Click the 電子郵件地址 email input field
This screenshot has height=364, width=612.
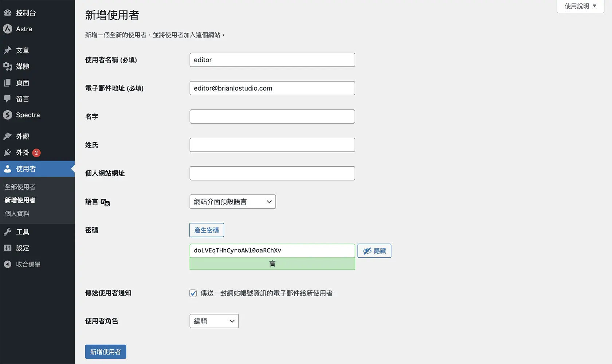272,88
